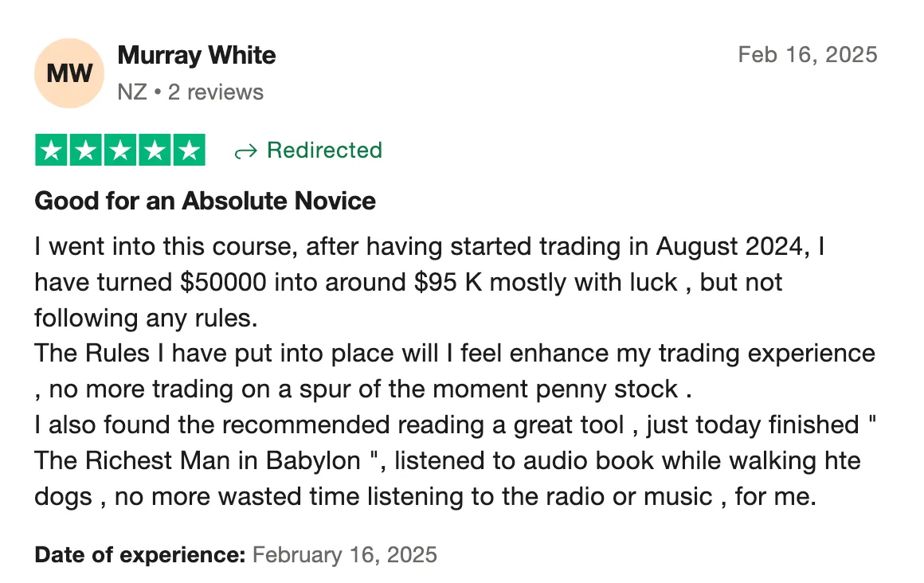The width and height of the screenshot is (924, 583).
Task: Click the Feb 16, 2025 review date
Action: tap(808, 55)
